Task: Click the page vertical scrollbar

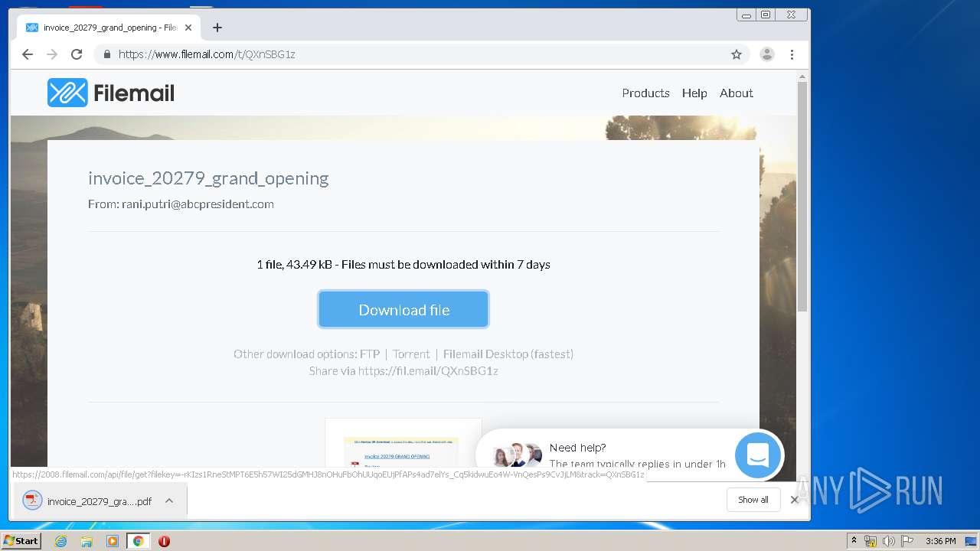Action: tap(802, 195)
